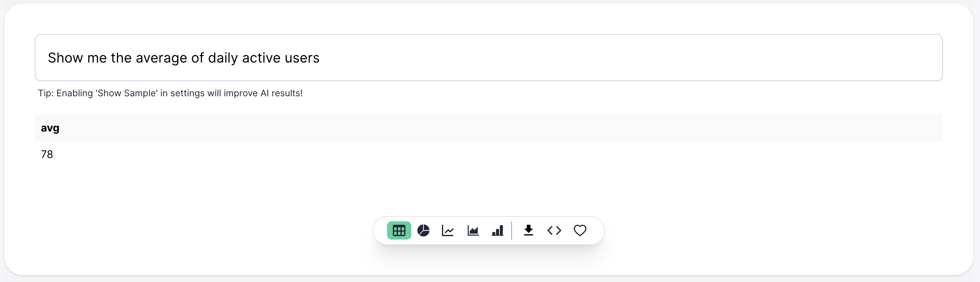Viewport: 980px width, 282px height.
Task: Click the 'avg' column header
Action: coord(50,128)
